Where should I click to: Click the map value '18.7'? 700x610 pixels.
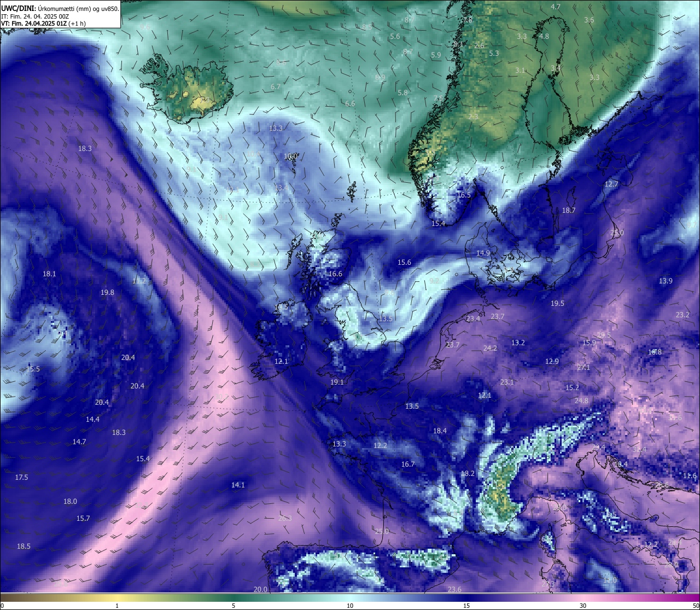(x=569, y=211)
